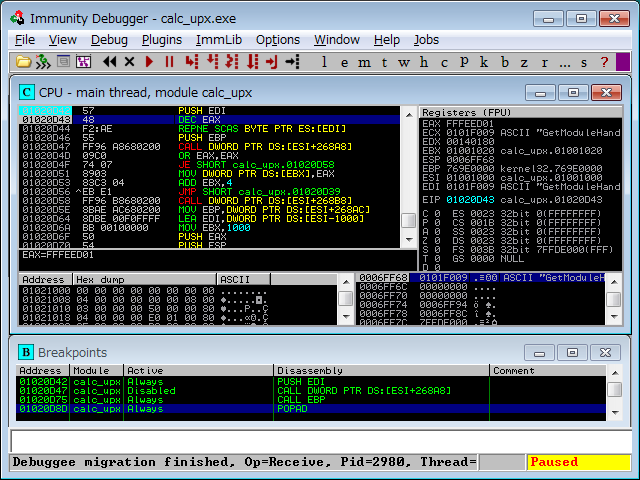
Task: Click Go to address arrow icon
Action: click(292, 62)
